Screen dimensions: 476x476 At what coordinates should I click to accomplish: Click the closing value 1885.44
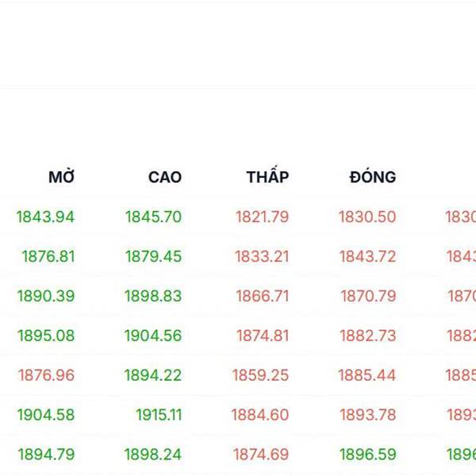(x=367, y=375)
